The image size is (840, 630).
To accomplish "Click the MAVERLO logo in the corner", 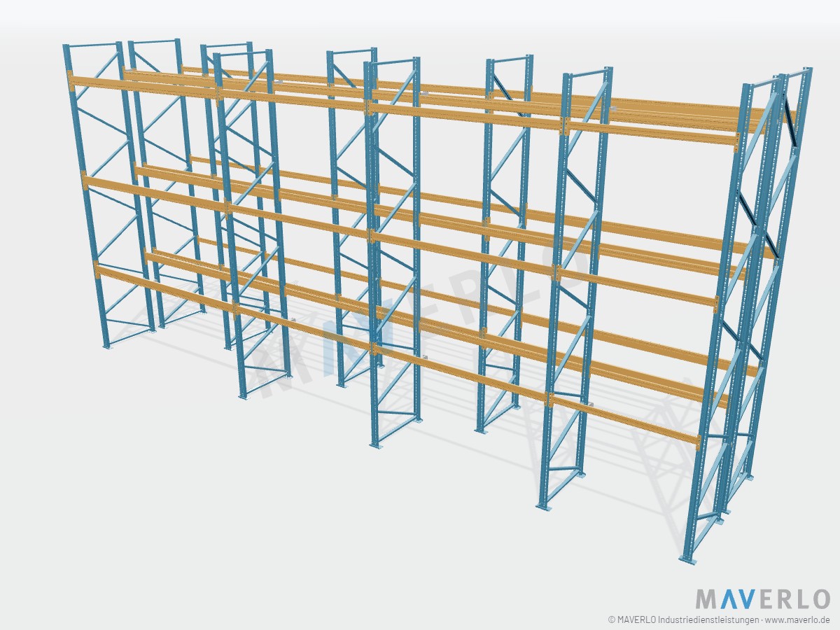I will pos(762,599).
